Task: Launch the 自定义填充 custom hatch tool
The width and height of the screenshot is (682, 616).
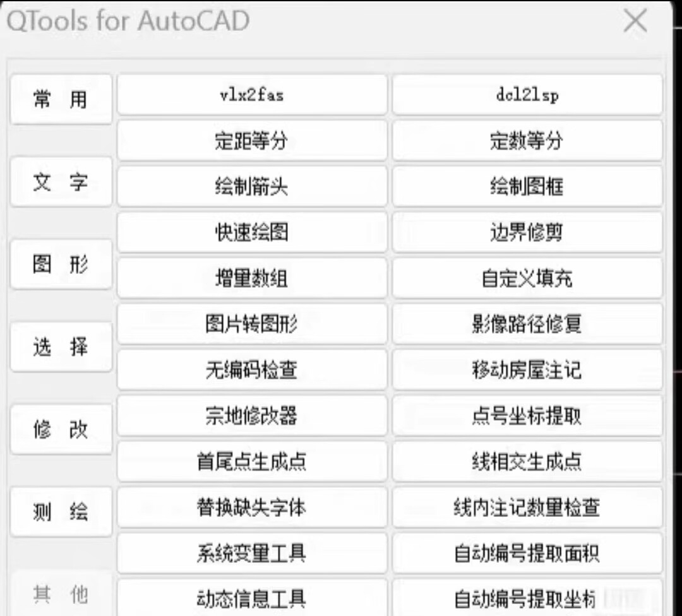Action: [x=528, y=278]
